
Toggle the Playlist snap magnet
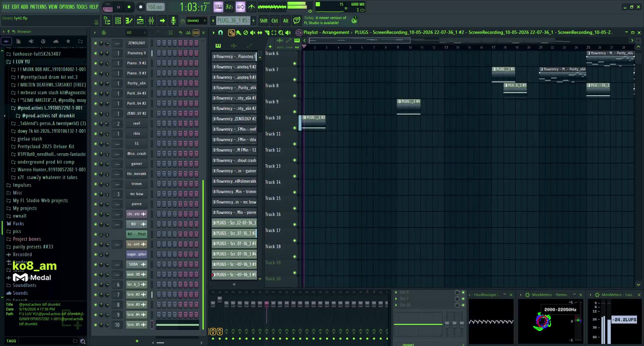[x=220, y=33]
